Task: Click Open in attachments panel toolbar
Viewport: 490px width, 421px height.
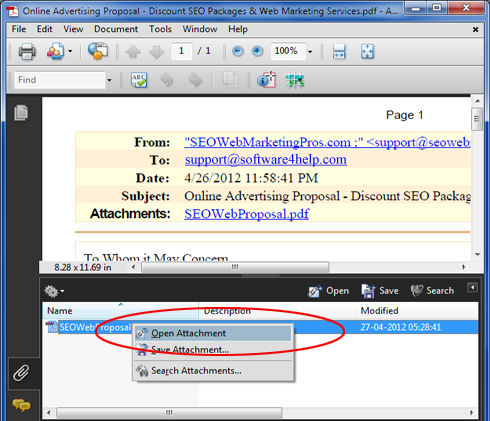Action: [328, 291]
